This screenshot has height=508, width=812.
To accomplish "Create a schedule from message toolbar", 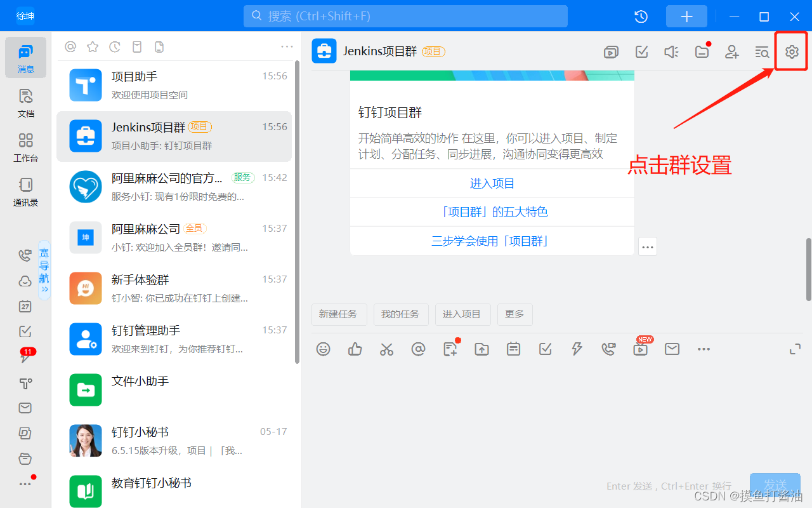I will 514,349.
